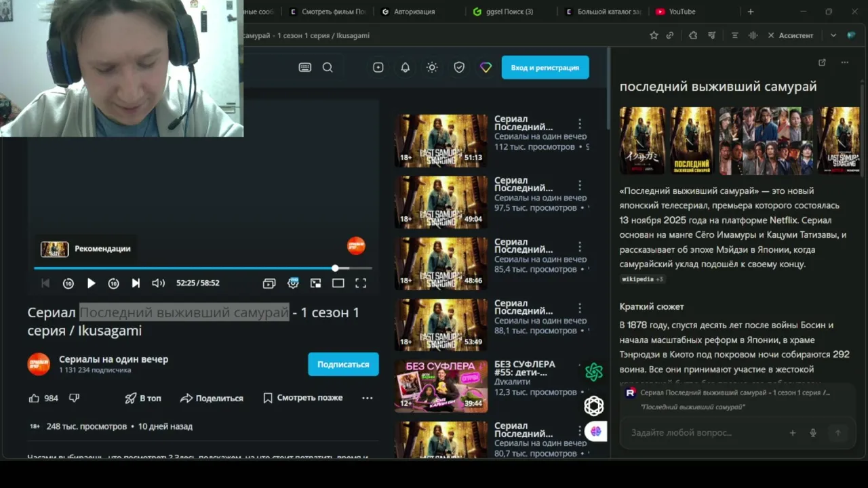
Task: Open the recommended video thumbnail lasting 51:13
Action: tap(441, 140)
